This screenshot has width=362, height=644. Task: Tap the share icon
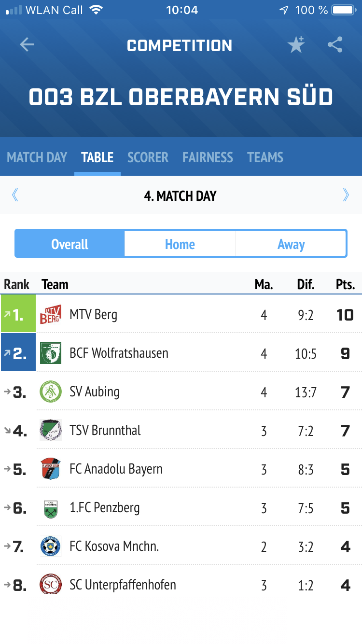pos(335,45)
